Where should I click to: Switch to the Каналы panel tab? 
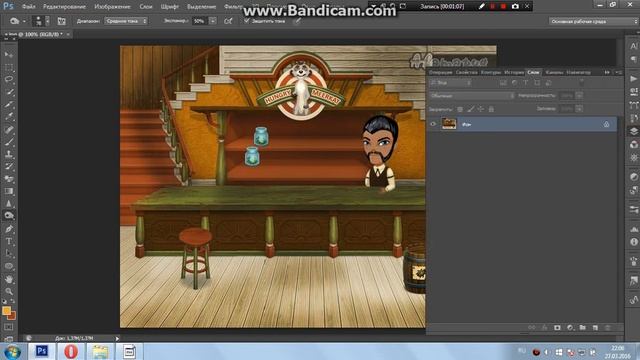(x=554, y=72)
